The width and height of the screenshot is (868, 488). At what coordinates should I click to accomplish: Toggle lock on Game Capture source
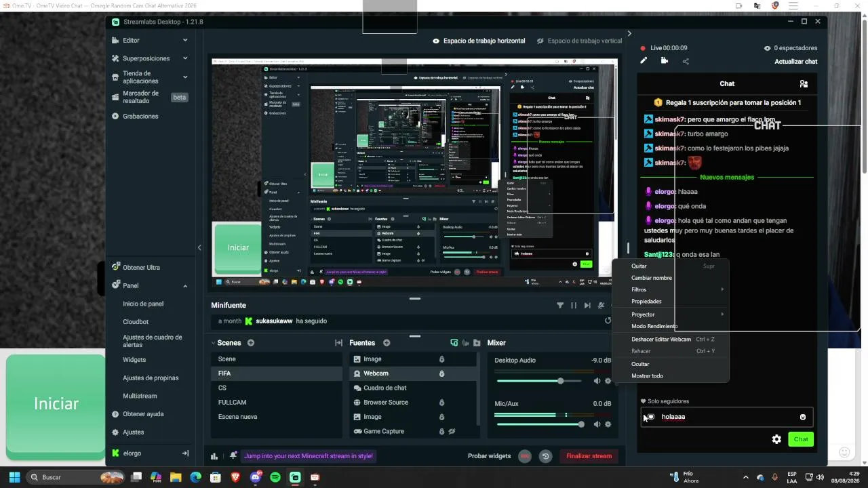[x=441, y=431]
